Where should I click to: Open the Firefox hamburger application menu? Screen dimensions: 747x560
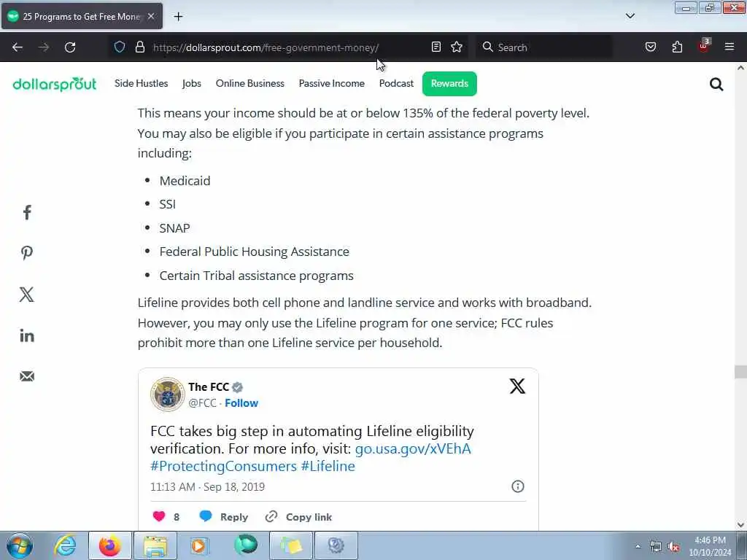pyautogui.click(x=729, y=47)
